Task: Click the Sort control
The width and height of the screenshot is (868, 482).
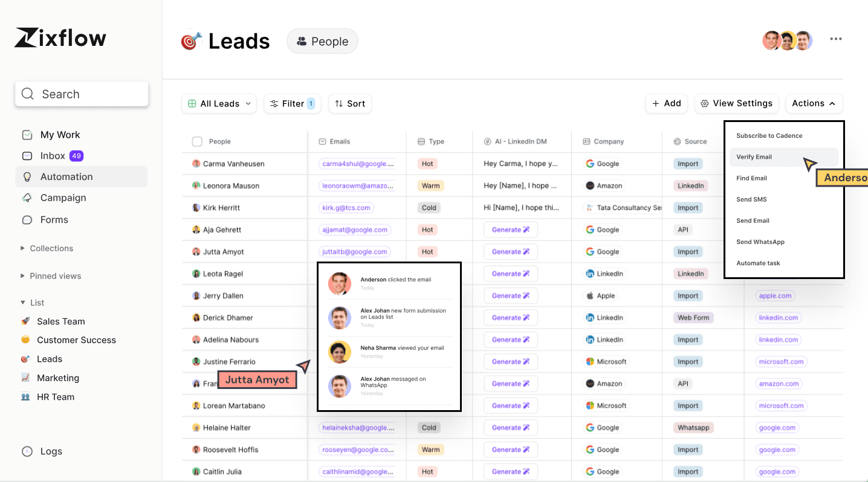Action: (x=350, y=103)
